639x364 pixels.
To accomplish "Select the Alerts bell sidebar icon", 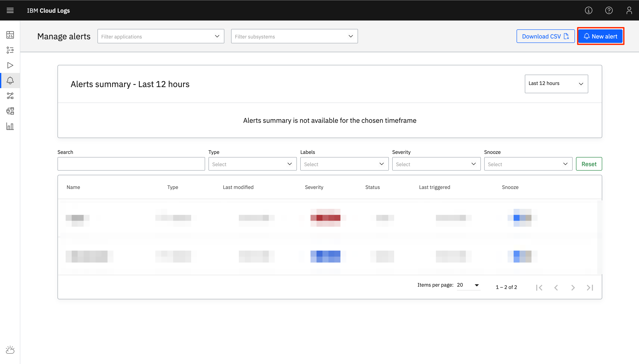I will 10,81.
